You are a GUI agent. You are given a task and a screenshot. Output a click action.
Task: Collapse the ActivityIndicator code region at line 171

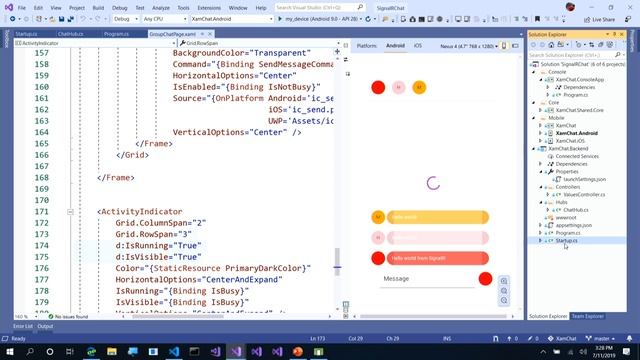pos(70,212)
